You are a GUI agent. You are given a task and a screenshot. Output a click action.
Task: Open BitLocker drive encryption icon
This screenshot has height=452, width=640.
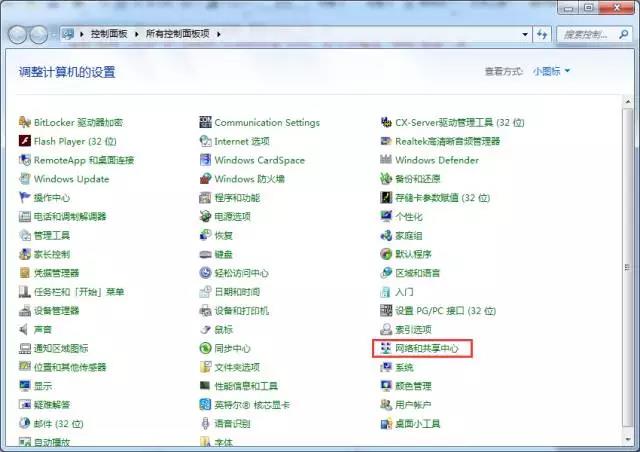click(24, 122)
